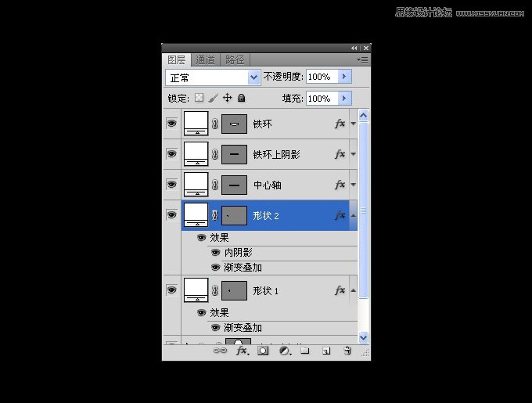This screenshot has height=403, width=532.
Task: Select the 形状 1 layer name
Action: click(x=265, y=291)
